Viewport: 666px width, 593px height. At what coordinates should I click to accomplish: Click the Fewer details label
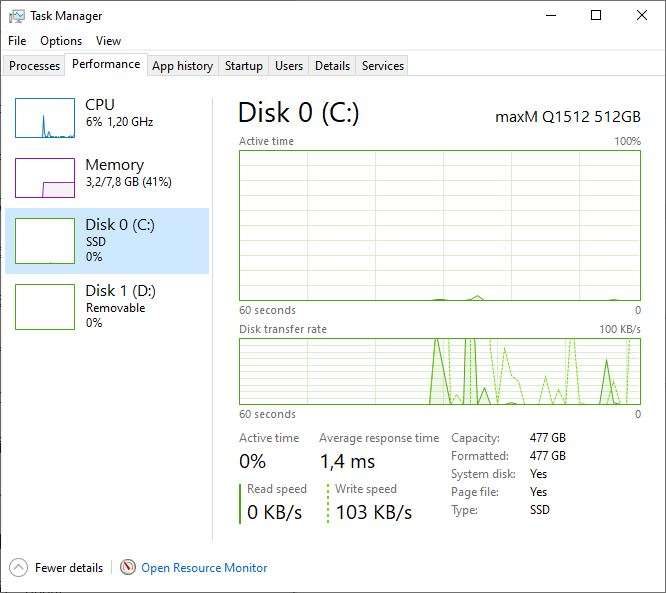click(x=69, y=568)
